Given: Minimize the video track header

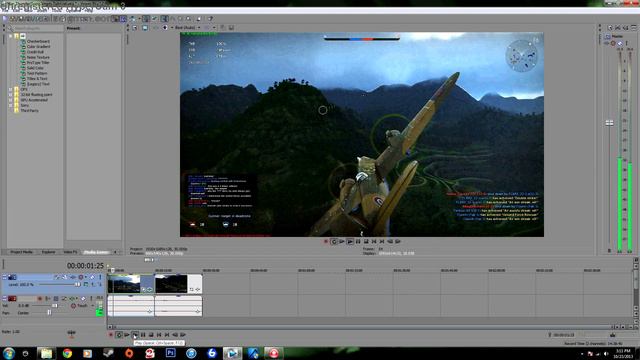Looking at the screenshot, I should 4,278.
